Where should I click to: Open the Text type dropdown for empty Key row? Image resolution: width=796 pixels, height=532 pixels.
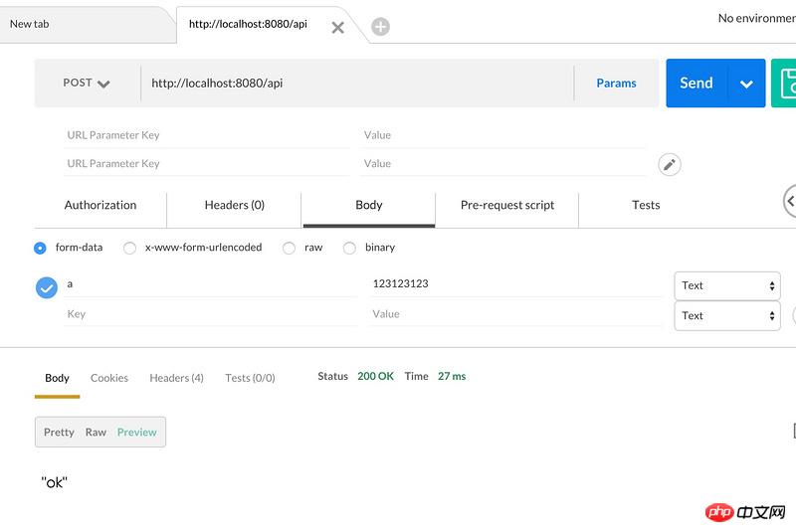point(726,315)
